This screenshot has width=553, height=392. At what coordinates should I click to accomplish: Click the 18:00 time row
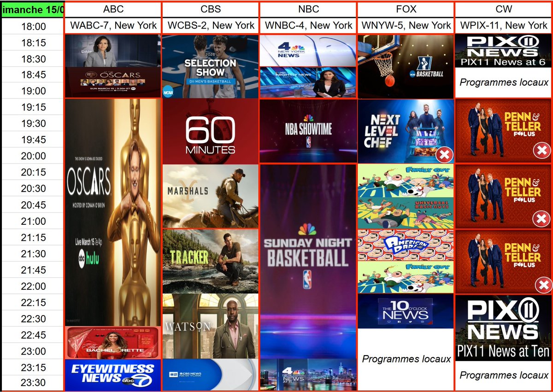33,26
